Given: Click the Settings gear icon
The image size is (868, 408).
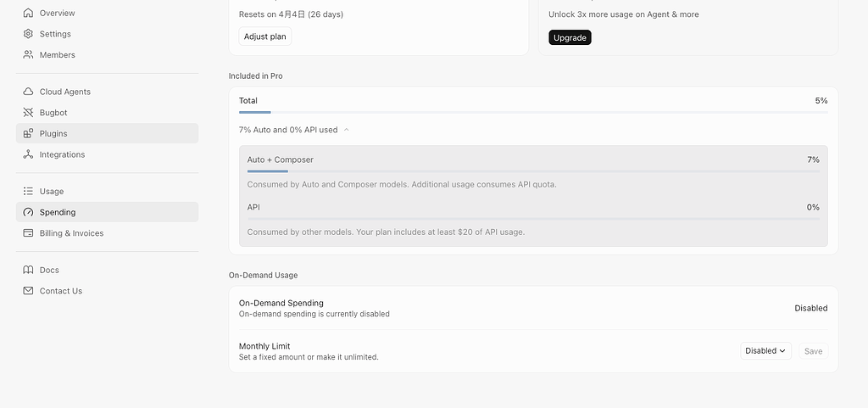Looking at the screenshot, I should tap(28, 34).
